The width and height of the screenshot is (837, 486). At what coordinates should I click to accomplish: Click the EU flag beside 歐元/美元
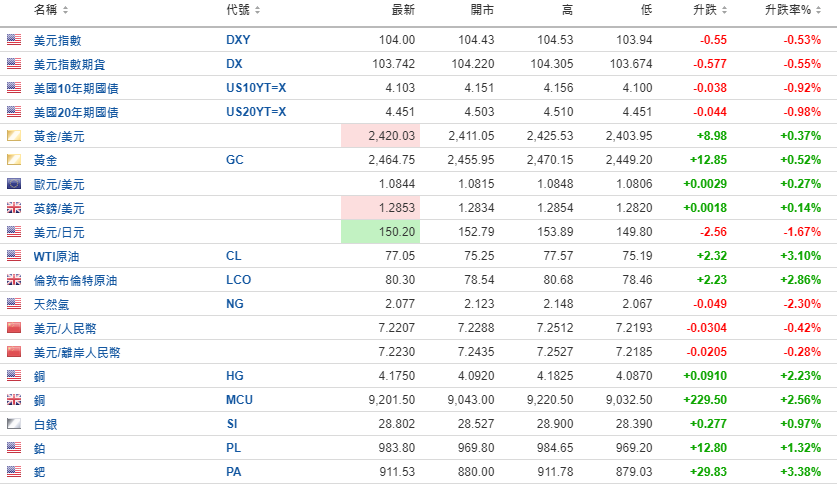(x=14, y=184)
